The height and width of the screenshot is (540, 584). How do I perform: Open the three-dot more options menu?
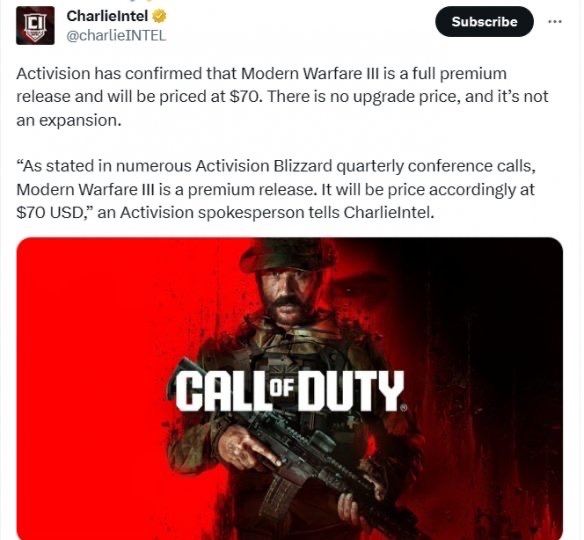[x=555, y=22]
